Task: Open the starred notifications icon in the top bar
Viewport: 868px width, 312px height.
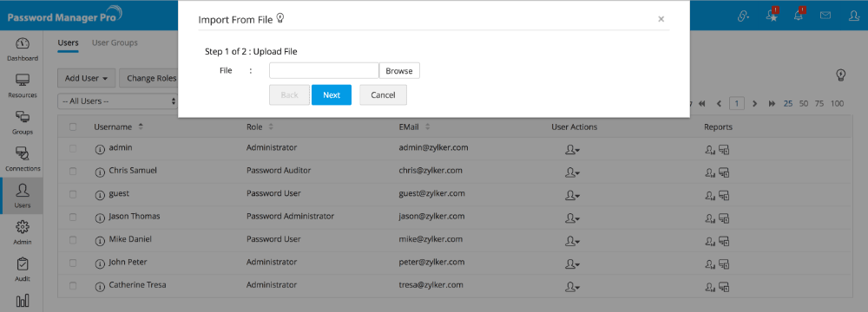Action: click(772, 16)
